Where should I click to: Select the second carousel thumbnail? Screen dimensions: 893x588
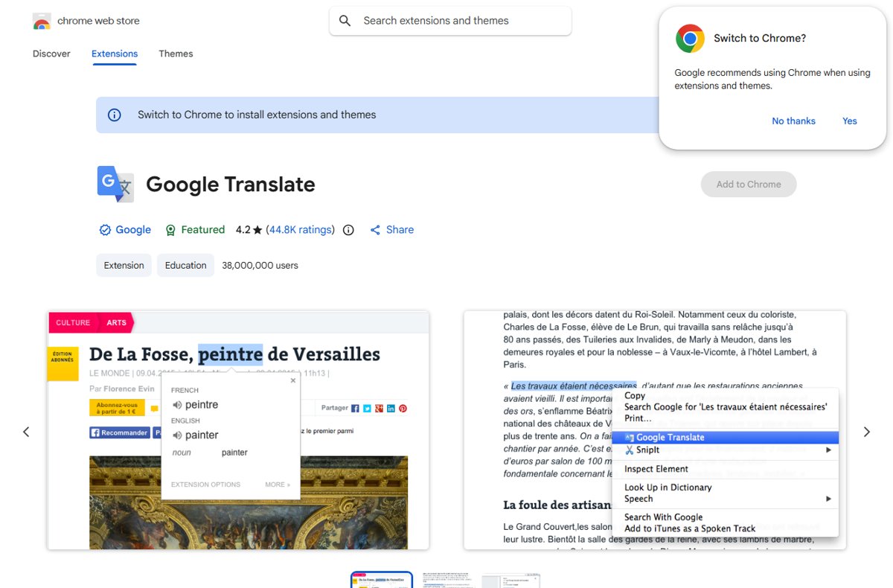pos(446,580)
